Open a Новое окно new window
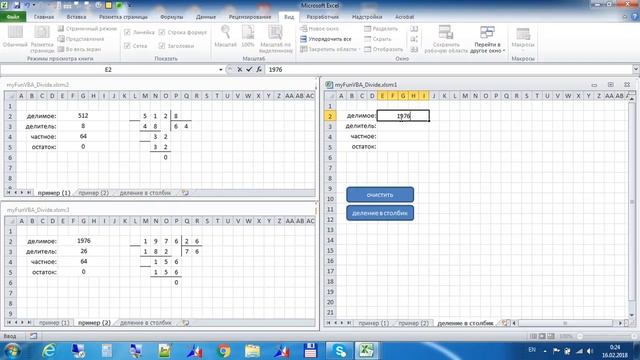The height and width of the screenshot is (360, 640). 319,29
